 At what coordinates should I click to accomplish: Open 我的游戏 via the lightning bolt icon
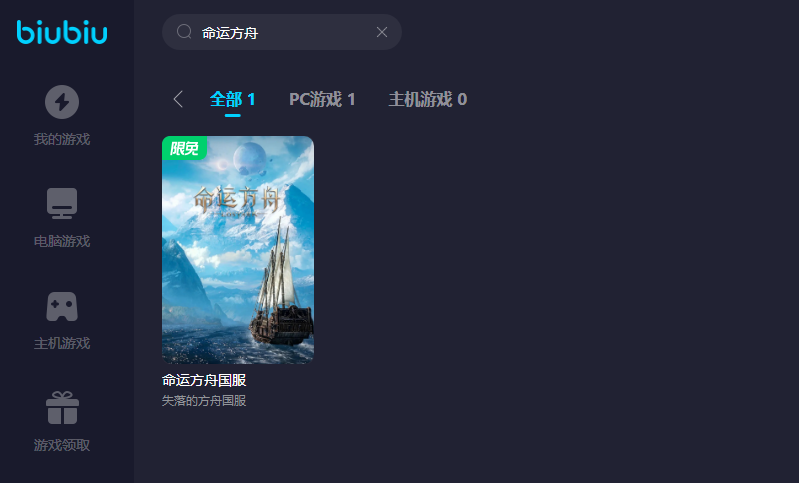(x=62, y=102)
